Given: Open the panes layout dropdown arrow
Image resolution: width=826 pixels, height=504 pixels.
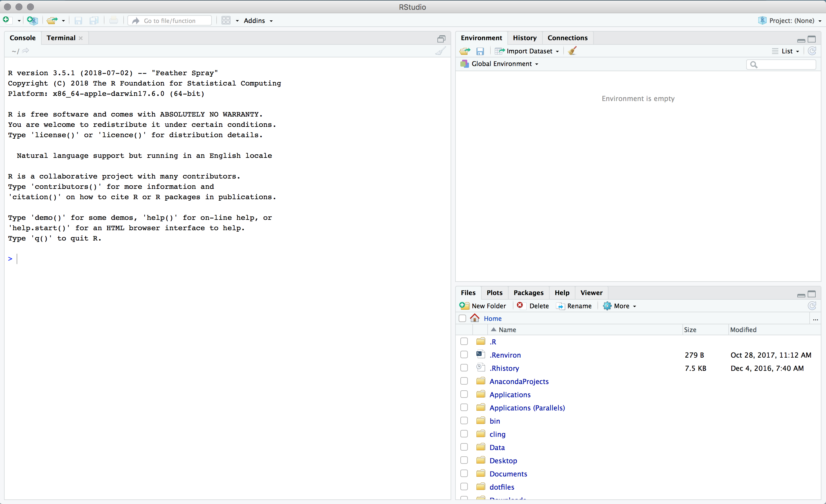Looking at the screenshot, I should 237,21.
